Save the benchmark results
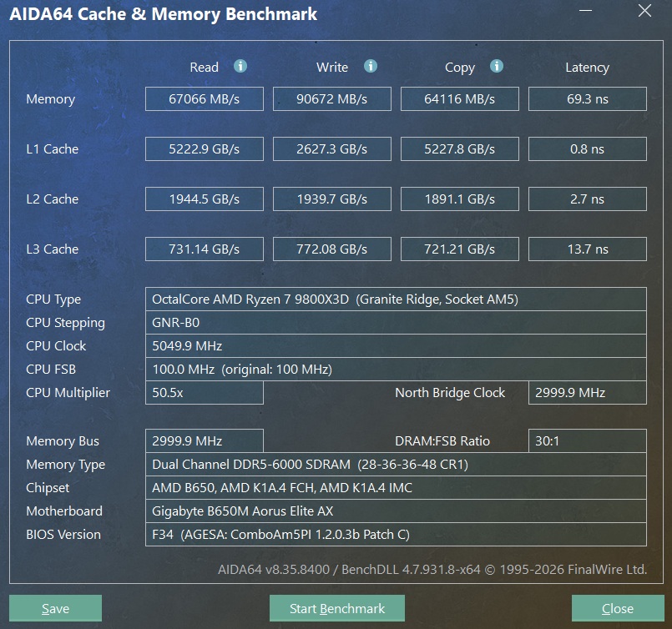This screenshot has width=672, height=629. point(55,608)
